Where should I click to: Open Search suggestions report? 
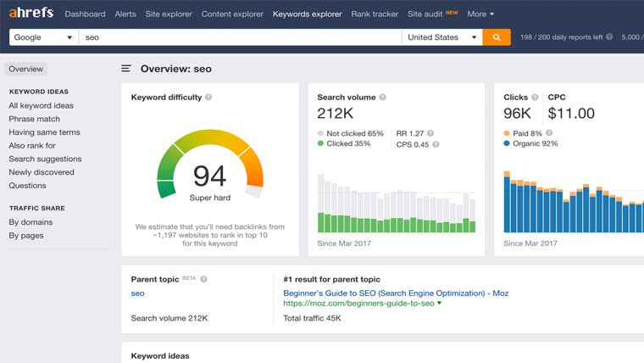45,159
